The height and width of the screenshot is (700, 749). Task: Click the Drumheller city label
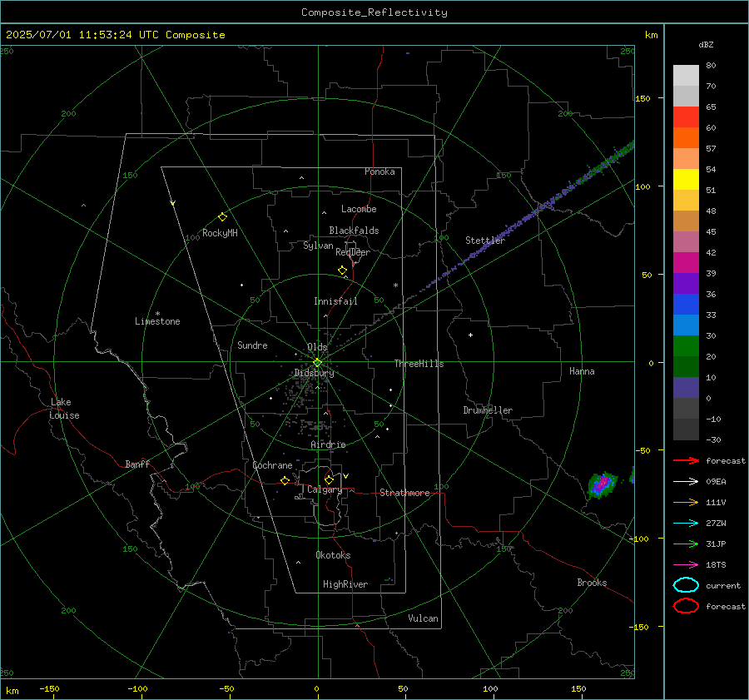tap(488, 410)
